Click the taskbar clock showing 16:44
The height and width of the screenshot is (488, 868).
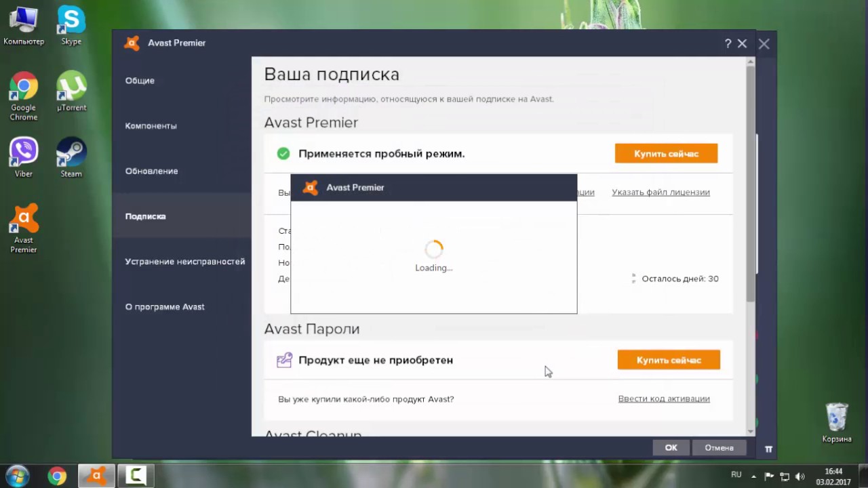click(x=833, y=476)
